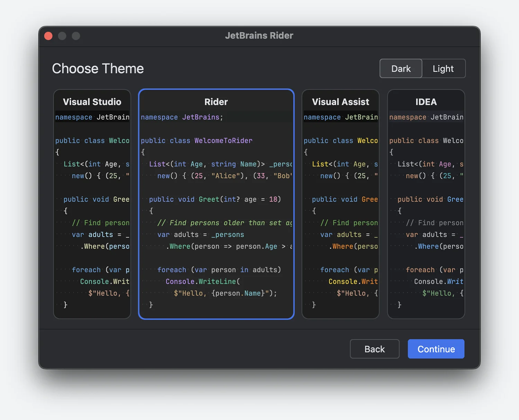Click the 'Visual Assist' card title
This screenshot has height=420, width=519.
tap(340, 102)
